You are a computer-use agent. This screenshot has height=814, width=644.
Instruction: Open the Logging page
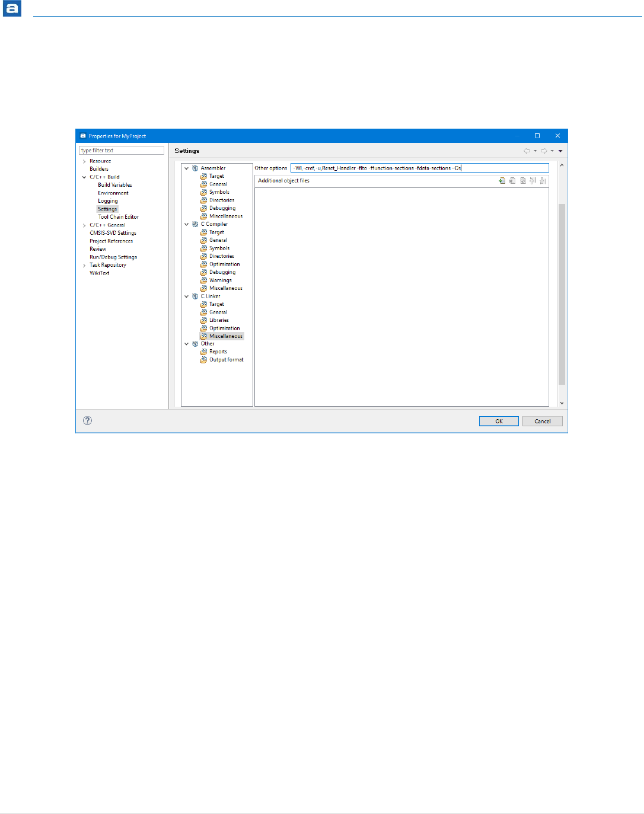coord(107,201)
